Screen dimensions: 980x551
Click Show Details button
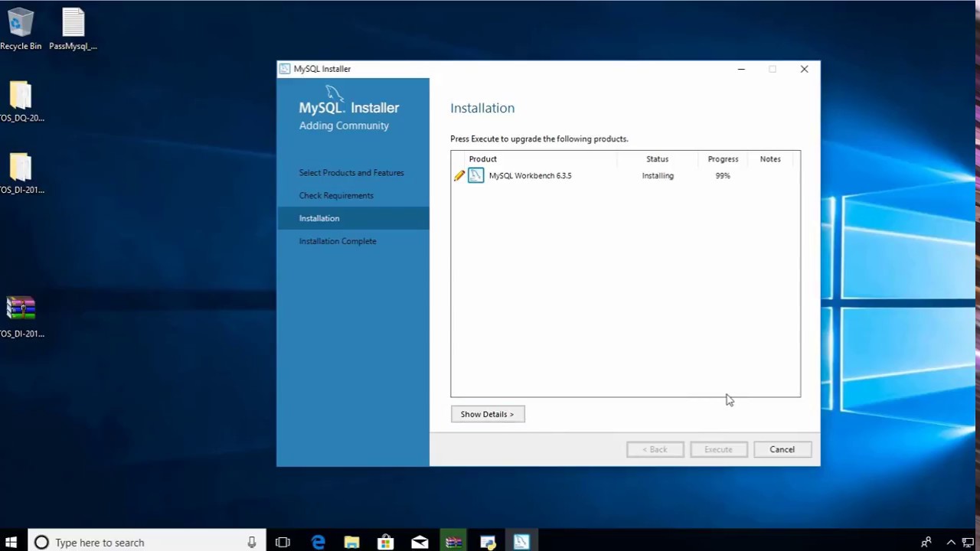click(488, 414)
